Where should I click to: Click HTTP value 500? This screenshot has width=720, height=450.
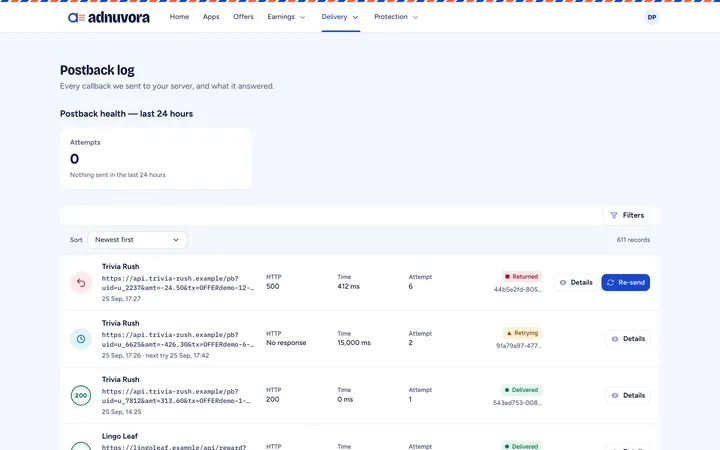click(273, 287)
